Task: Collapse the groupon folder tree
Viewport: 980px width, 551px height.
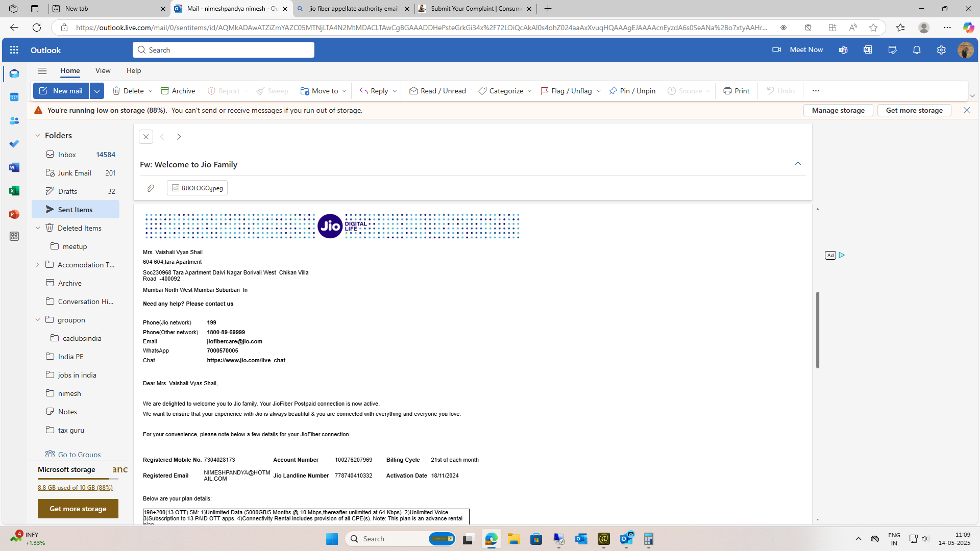Action: click(x=38, y=320)
